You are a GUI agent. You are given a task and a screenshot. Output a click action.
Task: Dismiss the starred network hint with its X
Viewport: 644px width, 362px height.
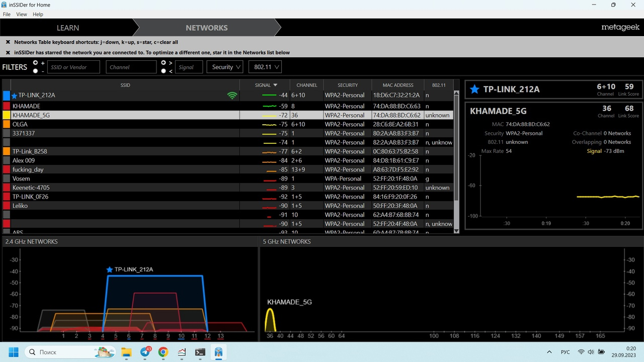tap(8, 52)
